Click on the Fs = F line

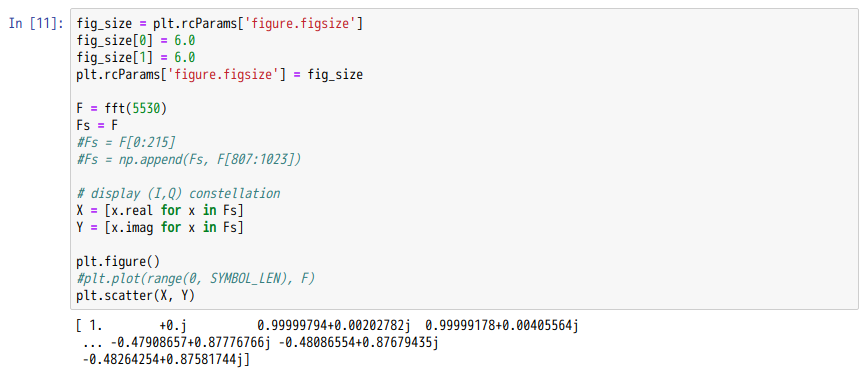coord(97,126)
